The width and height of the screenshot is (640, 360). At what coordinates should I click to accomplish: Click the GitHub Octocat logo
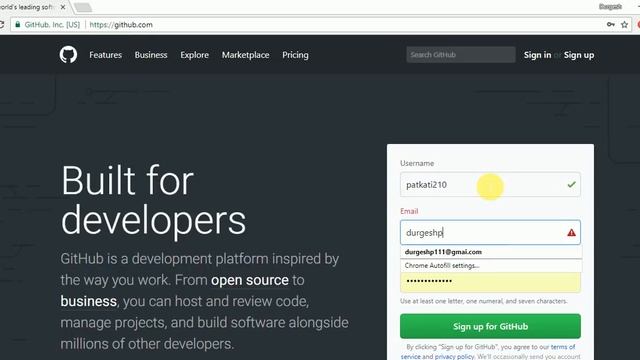pos(68,55)
